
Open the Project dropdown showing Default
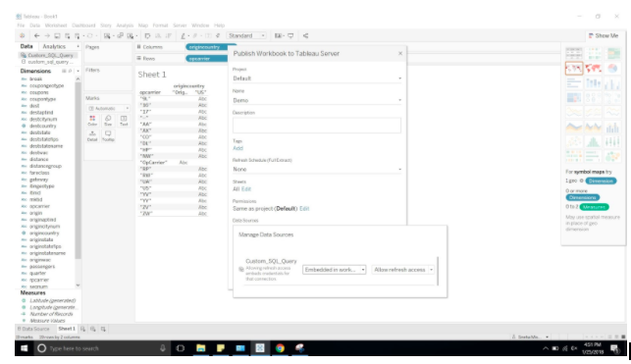(317, 78)
